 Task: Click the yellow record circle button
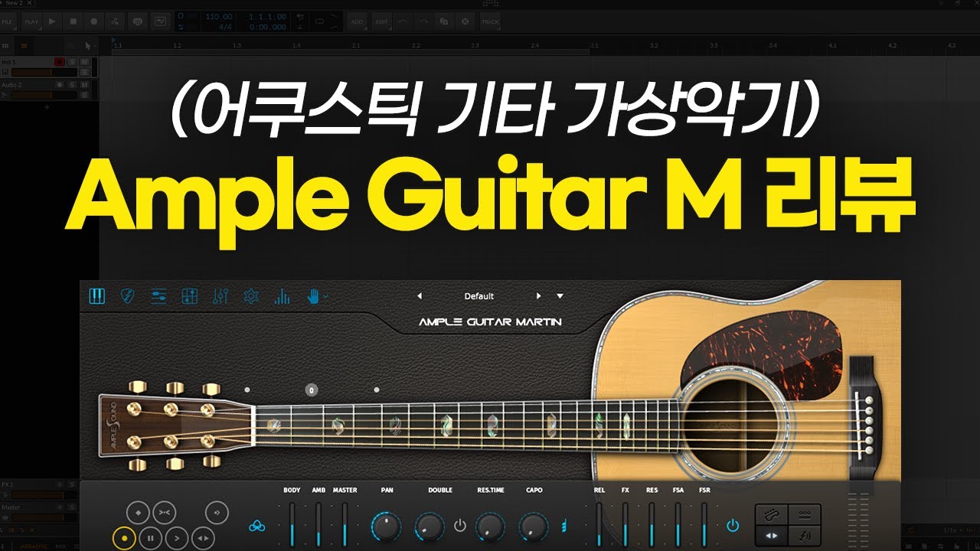tap(124, 538)
